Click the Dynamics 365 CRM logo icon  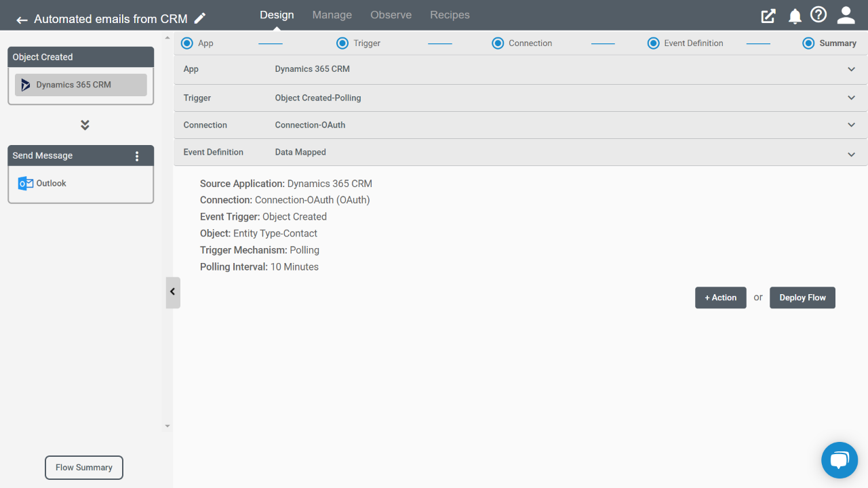(x=26, y=85)
